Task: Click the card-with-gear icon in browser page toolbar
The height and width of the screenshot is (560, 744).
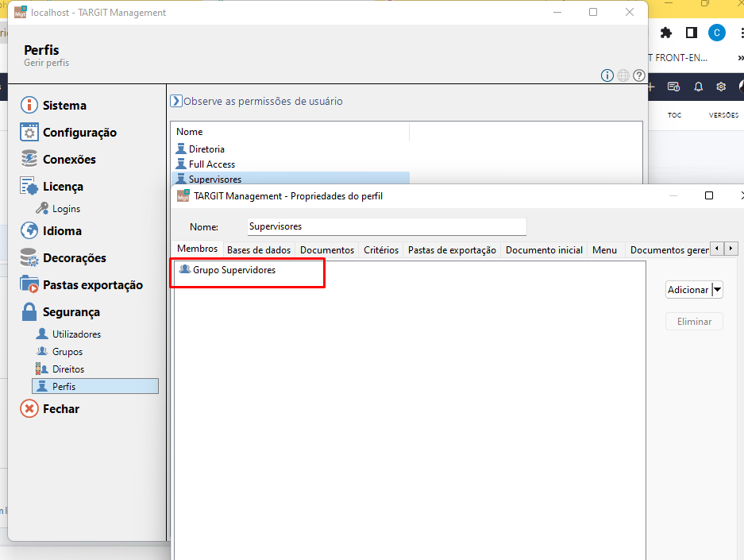Action: 673,87
